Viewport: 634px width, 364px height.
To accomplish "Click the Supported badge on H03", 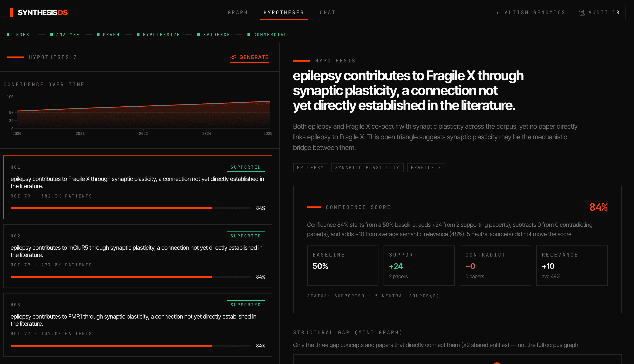I will pos(246,305).
